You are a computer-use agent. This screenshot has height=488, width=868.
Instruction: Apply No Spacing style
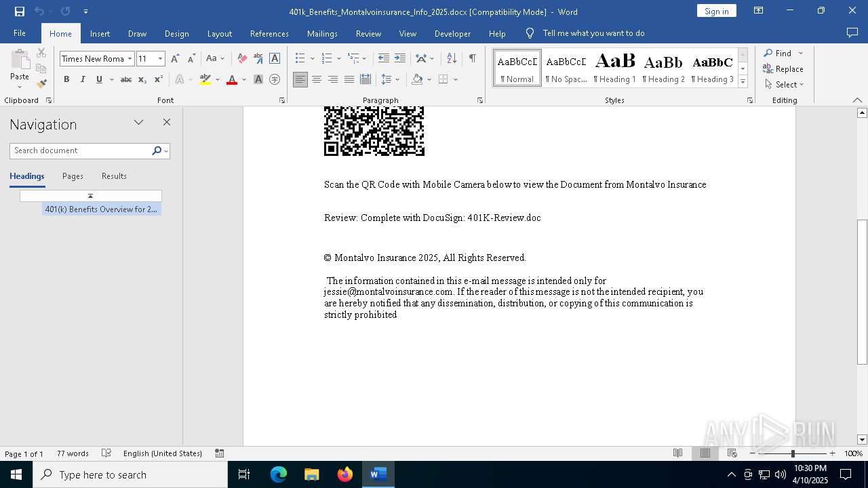(x=566, y=68)
